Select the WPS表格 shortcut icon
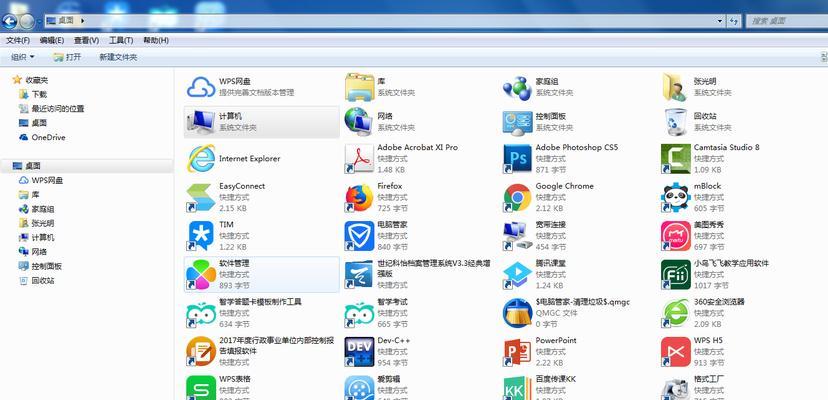The height and width of the screenshot is (400, 828). pos(201,388)
